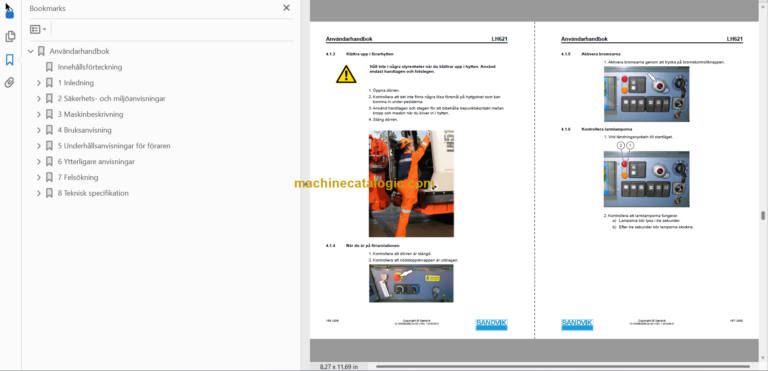Open 6 Ytterligare anvisningar bookmark

[x=96, y=162]
